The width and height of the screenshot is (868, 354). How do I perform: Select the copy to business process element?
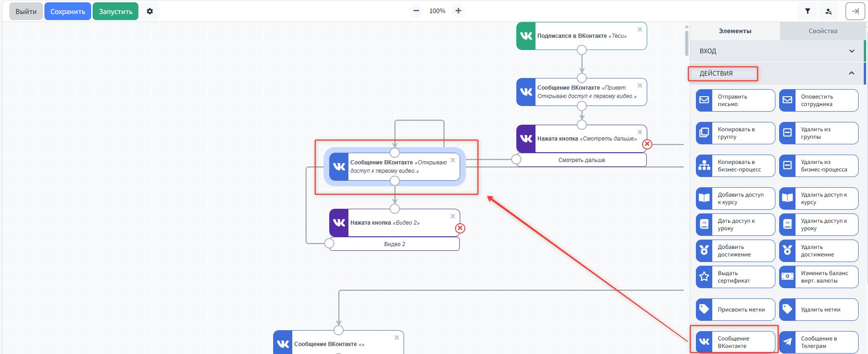click(735, 165)
